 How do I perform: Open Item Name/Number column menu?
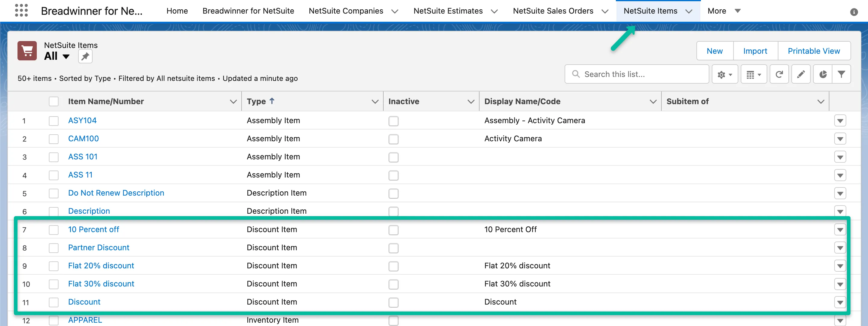233,101
